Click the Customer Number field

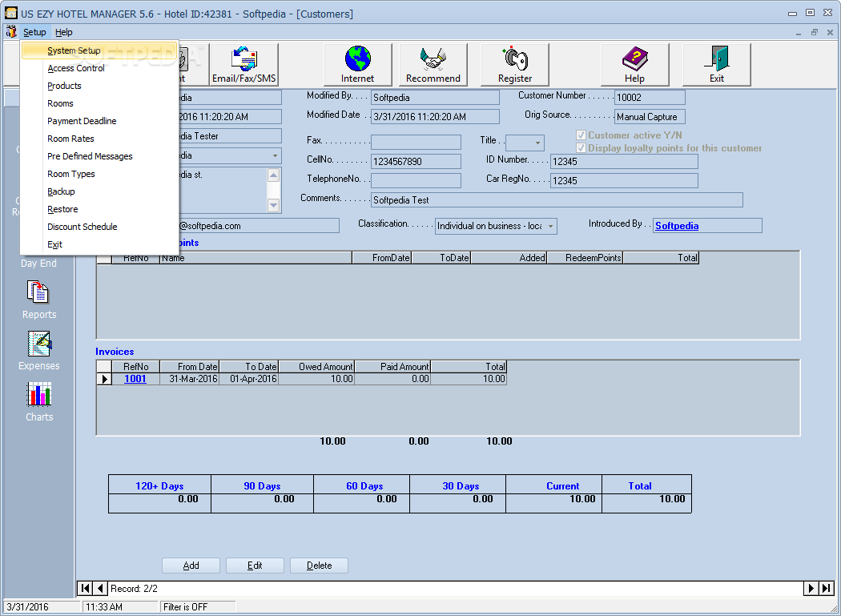[650, 98]
